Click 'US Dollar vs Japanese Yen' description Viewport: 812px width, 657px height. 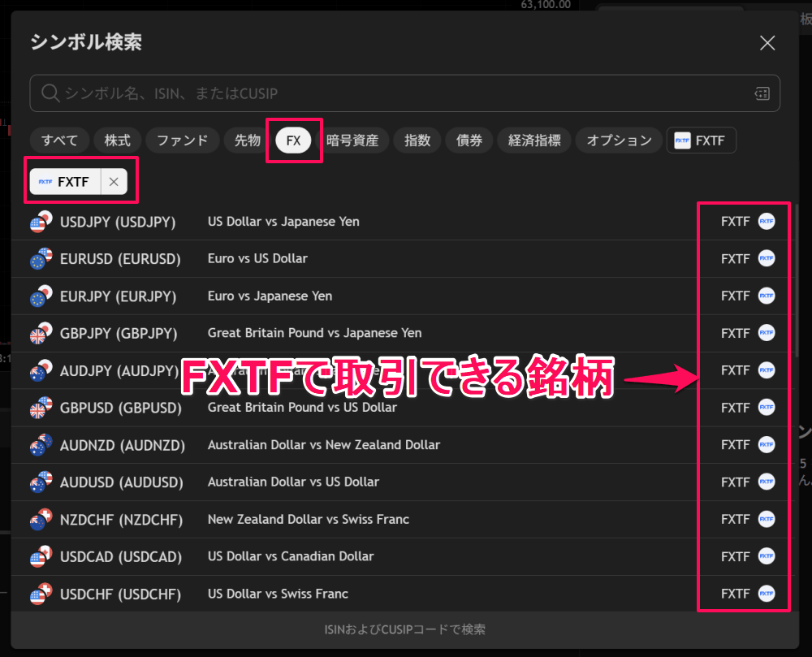coord(283,222)
